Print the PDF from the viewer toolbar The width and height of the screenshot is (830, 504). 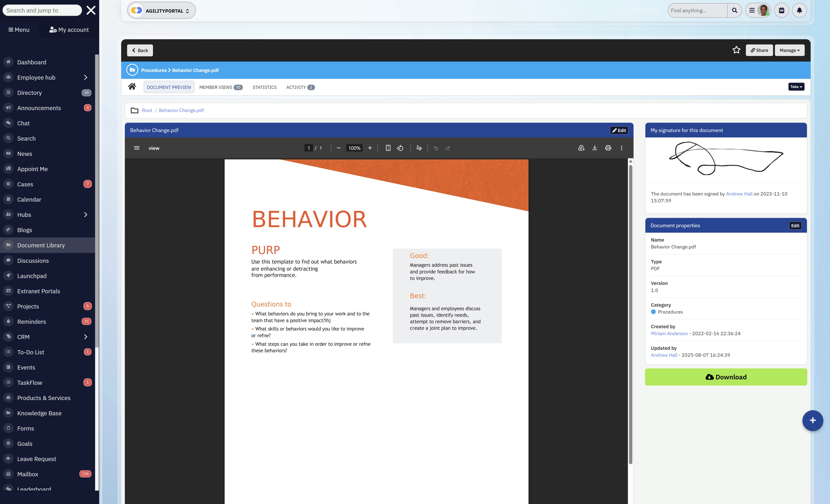coord(608,148)
